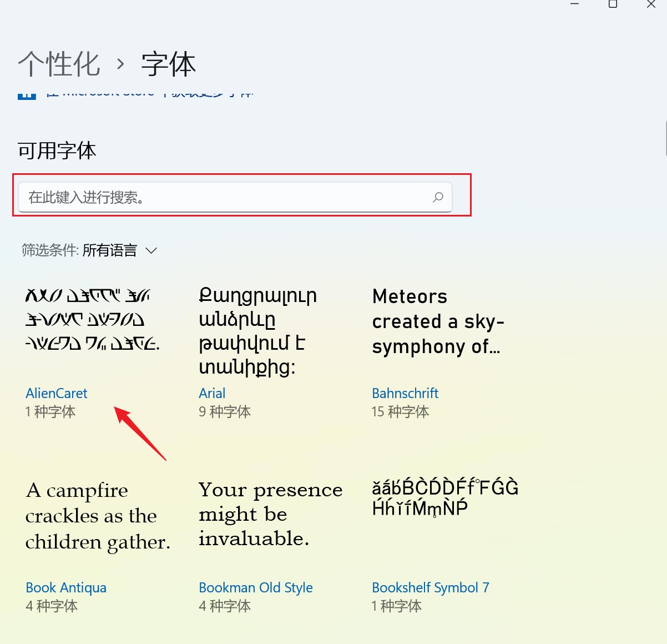Click the Microsoft Store icon at top
667x644 pixels.
(x=27, y=93)
